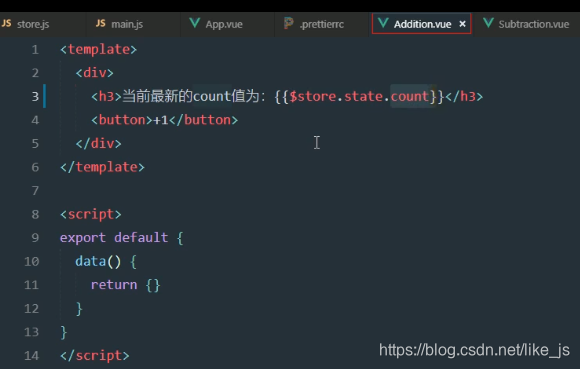580x369 pixels.
Task: Click the opening <script> tag
Action: [x=91, y=214]
